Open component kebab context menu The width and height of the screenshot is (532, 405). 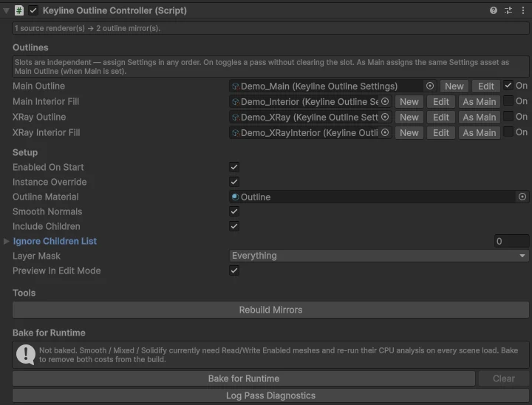coord(523,10)
